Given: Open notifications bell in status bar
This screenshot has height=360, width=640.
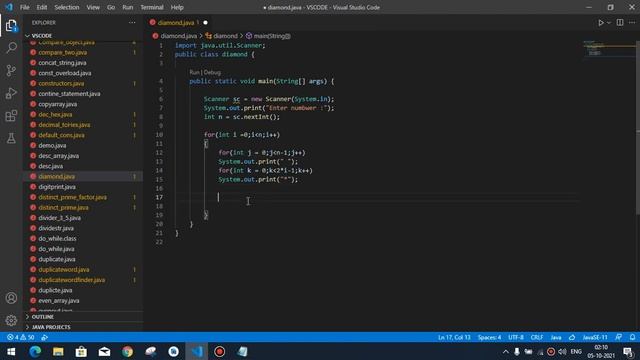Looking at the screenshot, I should click(x=632, y=338).
